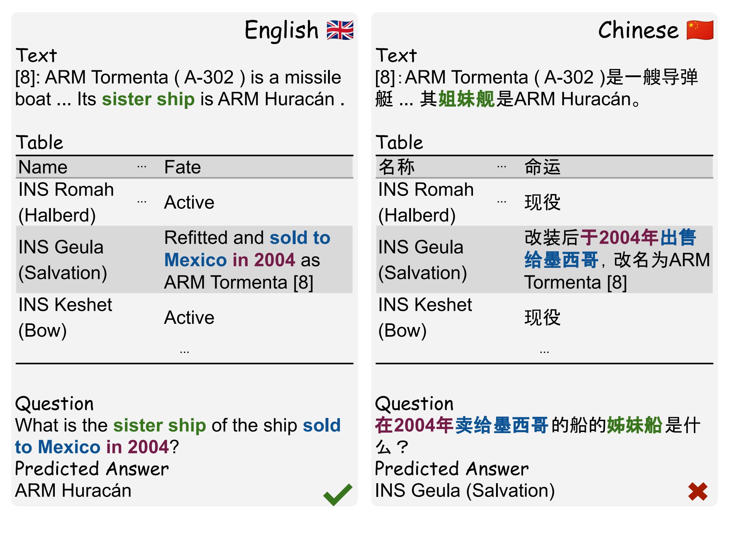Select the Fate column header
This screenshot has height=560, width=730.
pyautogui.click(x=182, y=167)
